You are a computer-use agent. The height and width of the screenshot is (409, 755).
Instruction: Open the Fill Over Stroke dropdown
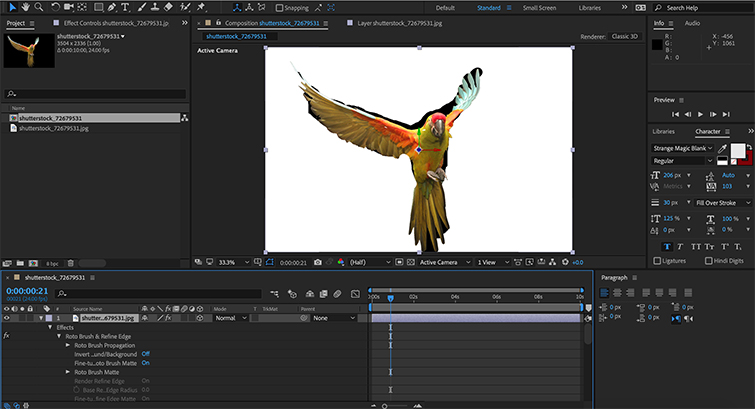723,203
